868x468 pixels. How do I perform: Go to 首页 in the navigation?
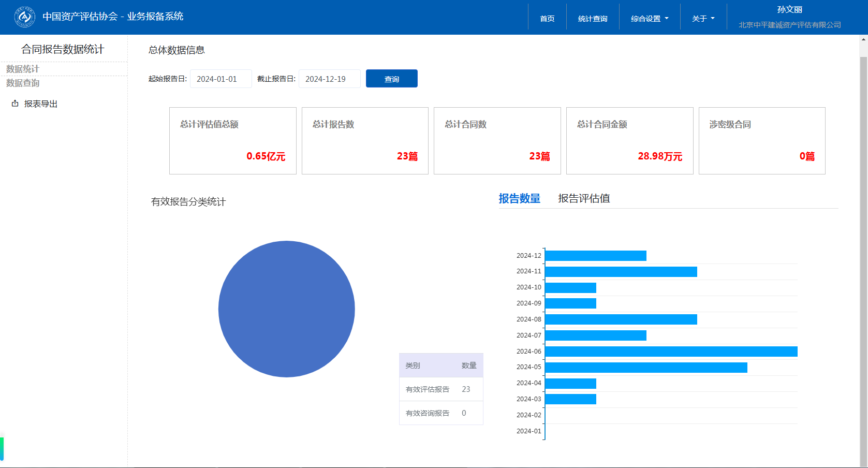(547, 19)
